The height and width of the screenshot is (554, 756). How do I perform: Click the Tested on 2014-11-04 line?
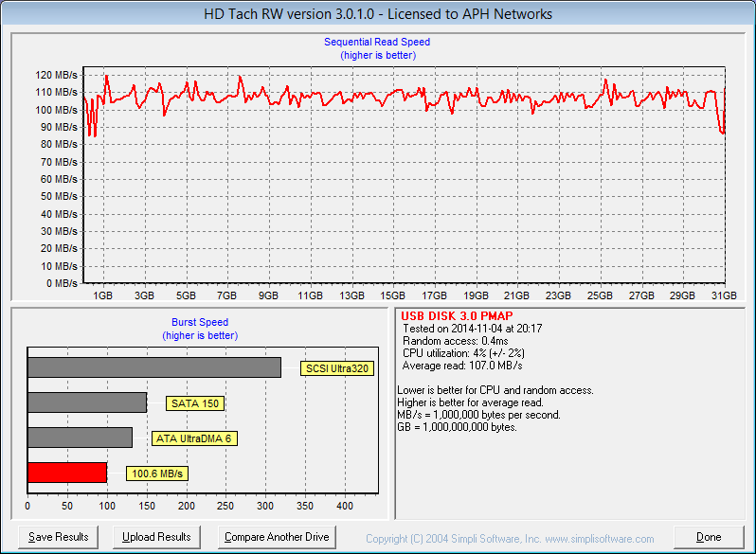(x=473, y=329)
